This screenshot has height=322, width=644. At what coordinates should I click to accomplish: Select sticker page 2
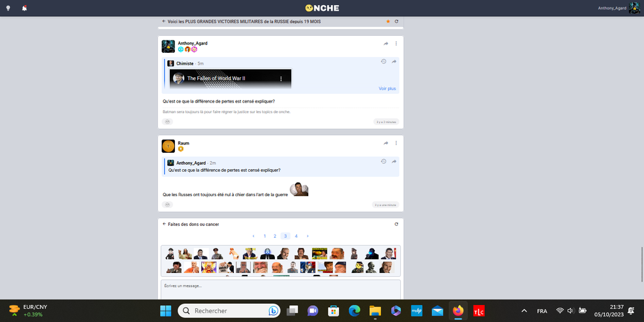275,236
